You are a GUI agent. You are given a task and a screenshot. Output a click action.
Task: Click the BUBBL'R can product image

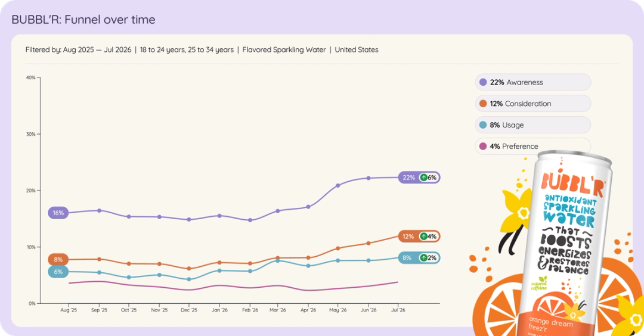coord(565,244)
